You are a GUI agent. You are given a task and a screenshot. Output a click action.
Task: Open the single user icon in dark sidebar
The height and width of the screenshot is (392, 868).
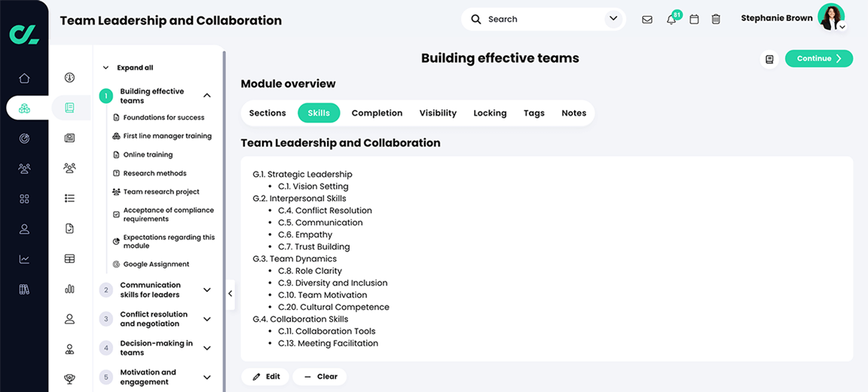[24, 228]
